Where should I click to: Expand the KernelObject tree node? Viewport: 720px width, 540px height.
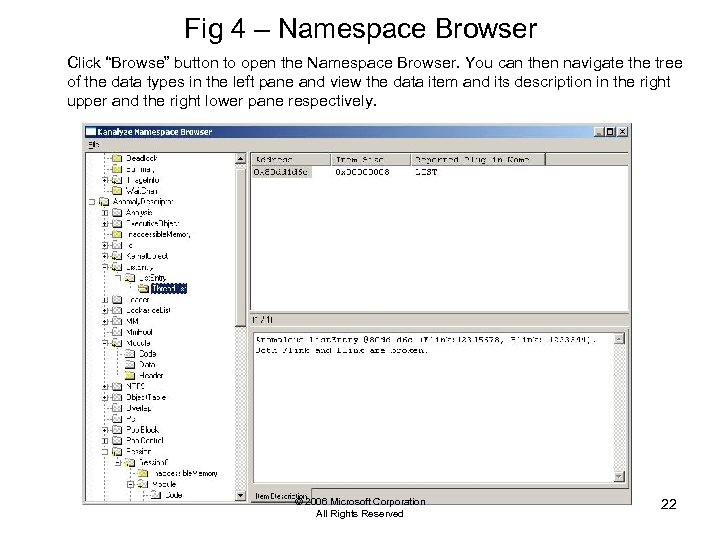tap(105, 256)
